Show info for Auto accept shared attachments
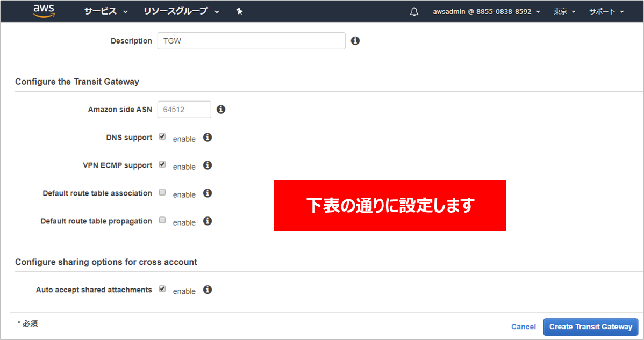 [x=207, y=290]
